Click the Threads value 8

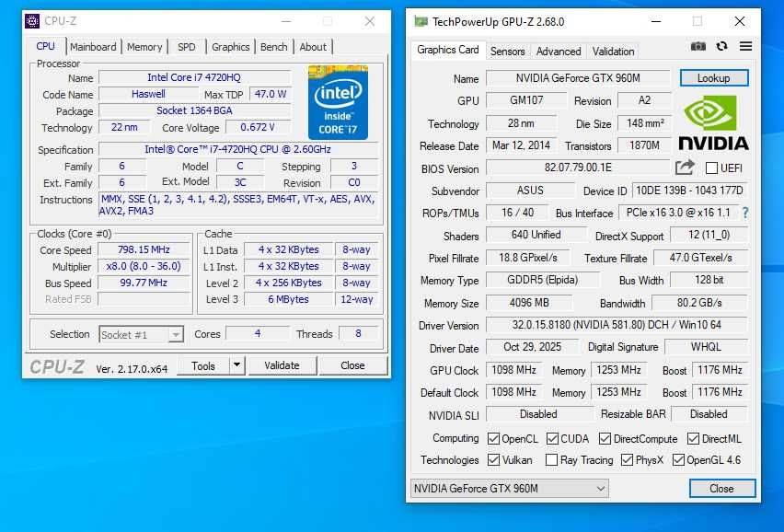point(358,333)
